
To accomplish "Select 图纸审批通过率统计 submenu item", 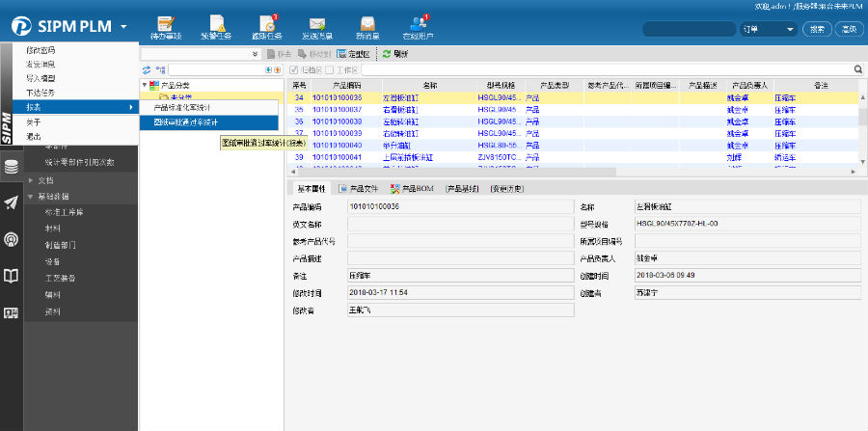I will 186,122.
